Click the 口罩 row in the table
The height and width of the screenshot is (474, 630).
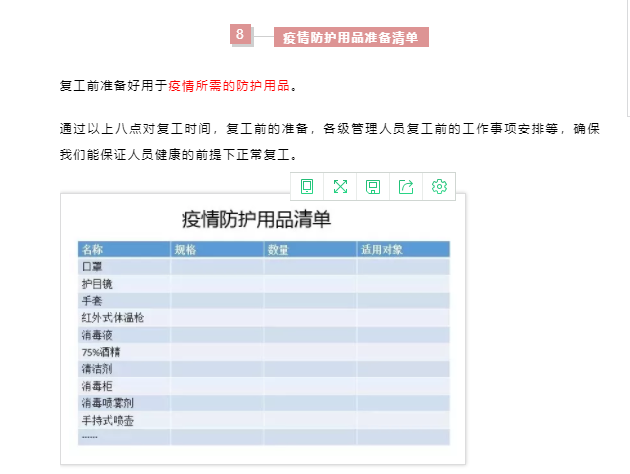tap(264, 267)
